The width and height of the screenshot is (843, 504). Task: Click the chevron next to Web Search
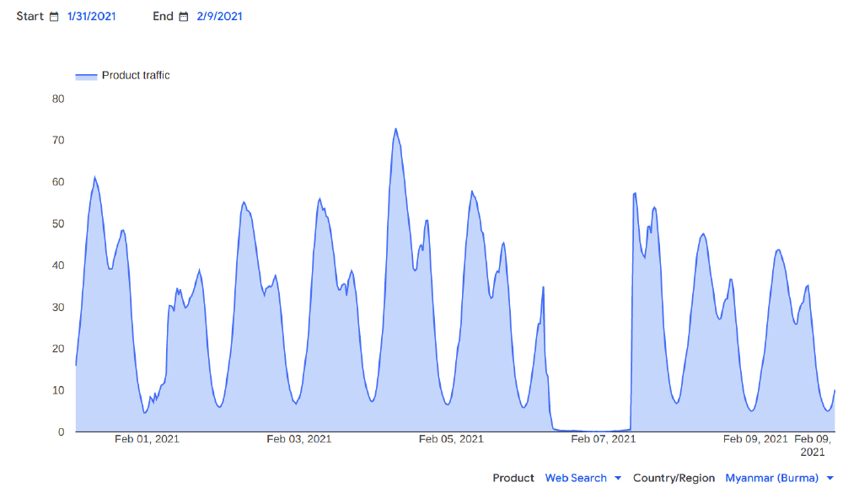617,478
